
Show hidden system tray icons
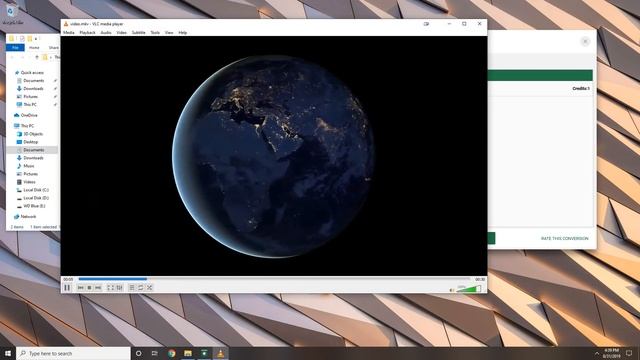pyautogui.click(x=597, y=353)
